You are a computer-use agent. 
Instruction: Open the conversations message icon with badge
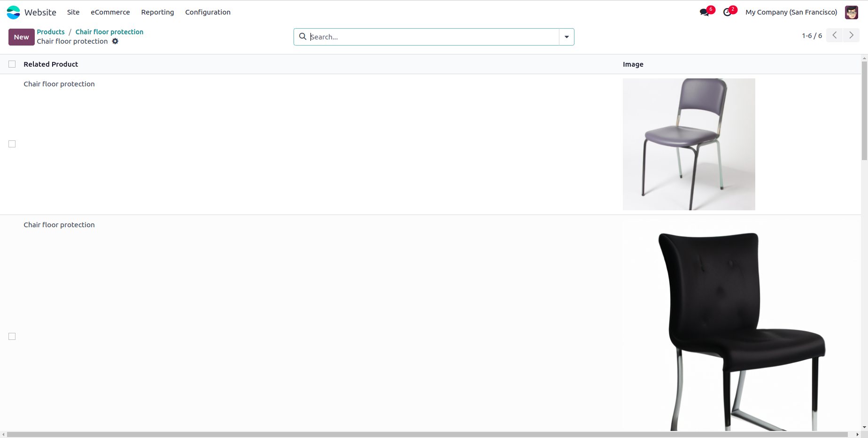click(706, 12)
